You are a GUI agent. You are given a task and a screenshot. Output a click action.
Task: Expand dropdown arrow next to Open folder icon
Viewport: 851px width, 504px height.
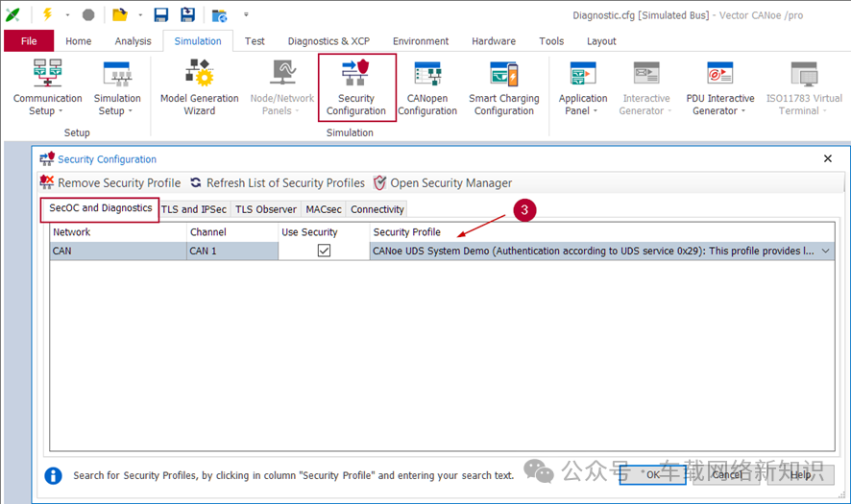(140, 15)
